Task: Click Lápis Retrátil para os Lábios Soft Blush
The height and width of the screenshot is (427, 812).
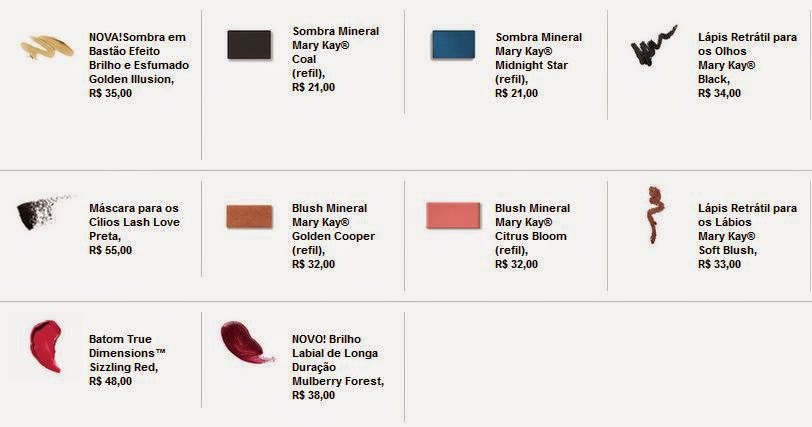Action: point(747,236)
